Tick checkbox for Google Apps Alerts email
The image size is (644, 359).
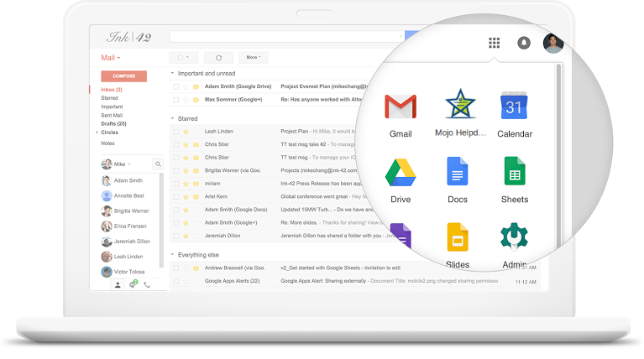click(x=176, y=281)
